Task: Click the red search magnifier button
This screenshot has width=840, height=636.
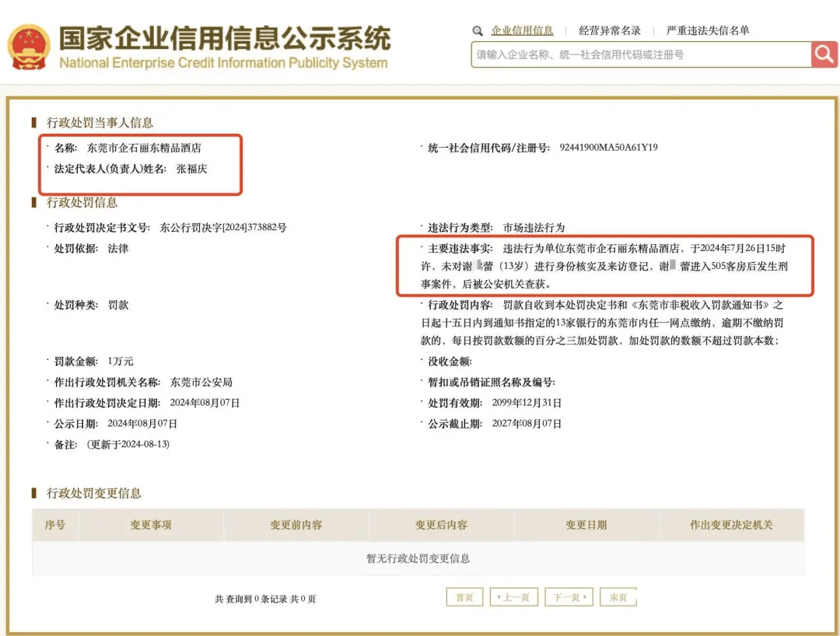Action: (x=824, y=54)
